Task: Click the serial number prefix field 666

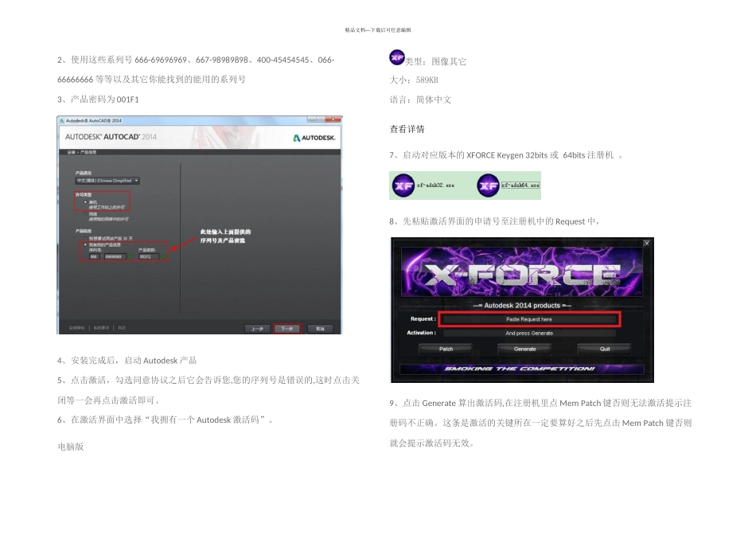Action: (94, 256)
